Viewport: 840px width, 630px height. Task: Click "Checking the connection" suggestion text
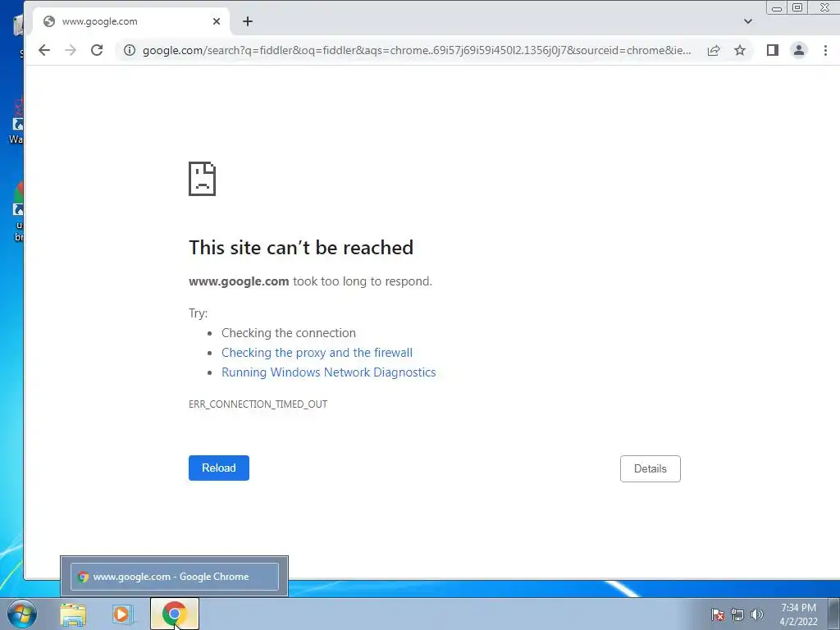tap(289, 333)
